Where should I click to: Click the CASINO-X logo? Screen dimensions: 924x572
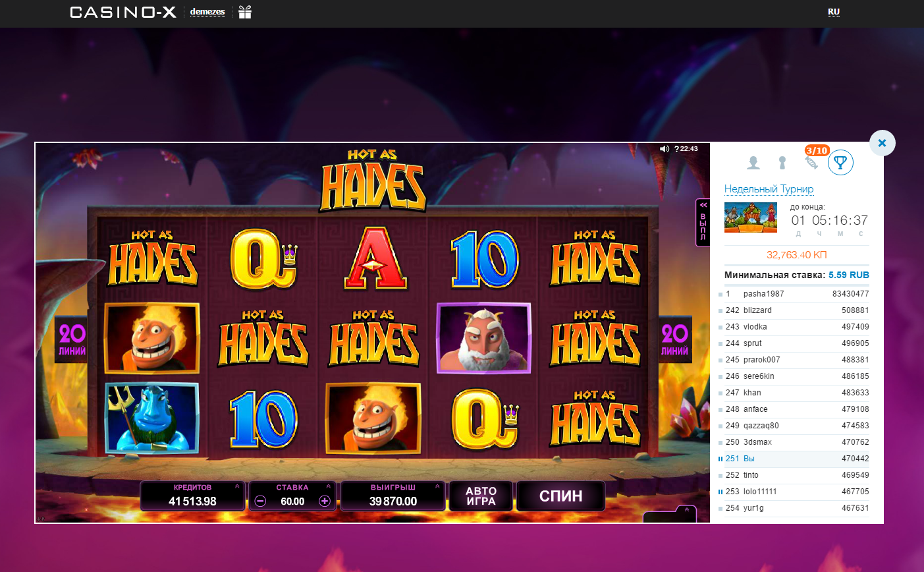coord(122,12)
